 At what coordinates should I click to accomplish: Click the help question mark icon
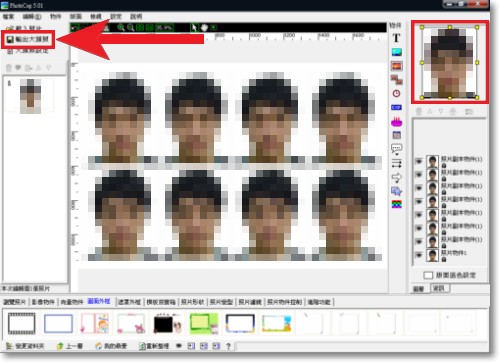(228, 346)
